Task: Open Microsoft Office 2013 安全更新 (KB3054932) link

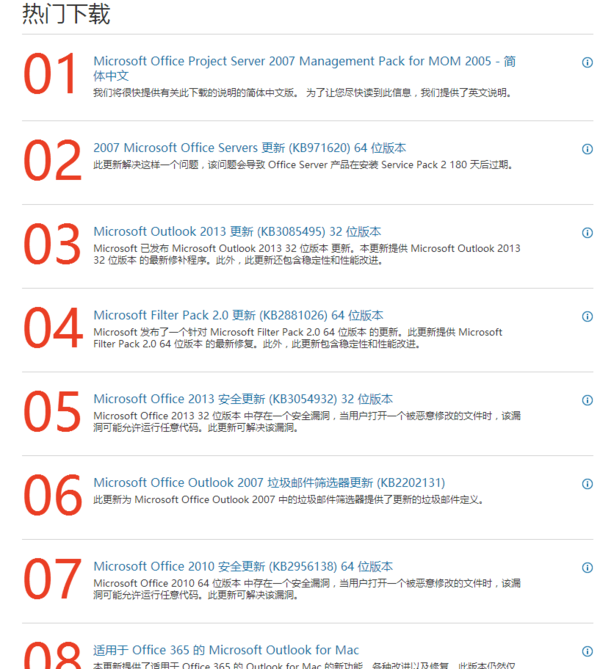Action: point(243,399)
